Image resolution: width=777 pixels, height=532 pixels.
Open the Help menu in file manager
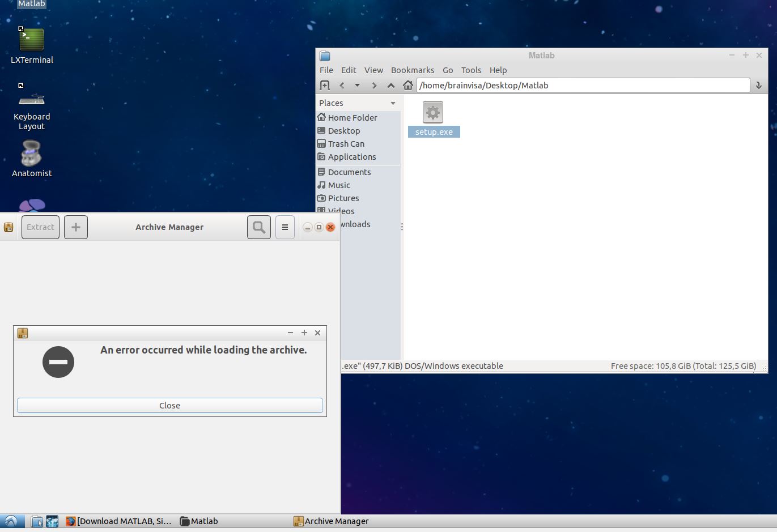tap(498, 70)
